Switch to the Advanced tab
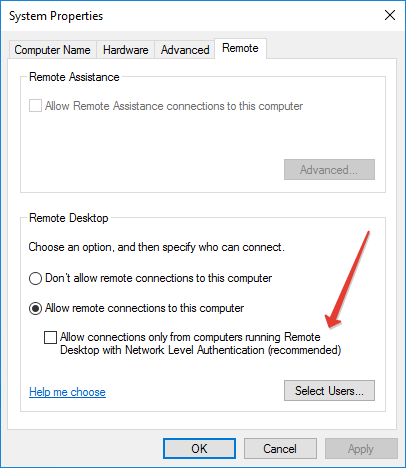Viewport: 406px width, 468px height. (185, 50)
